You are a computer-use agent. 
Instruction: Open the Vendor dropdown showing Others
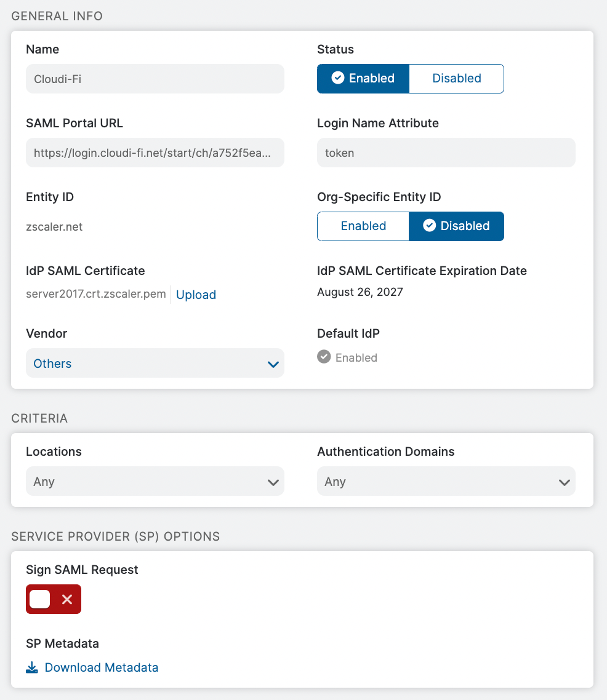tap(155, 363)
